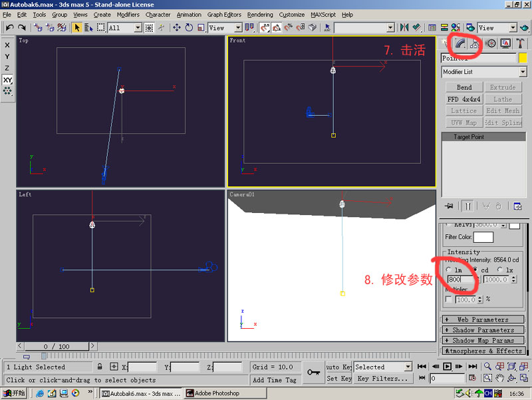Open the Modifiers menu

pyautogui.click(x=128, y=15)
